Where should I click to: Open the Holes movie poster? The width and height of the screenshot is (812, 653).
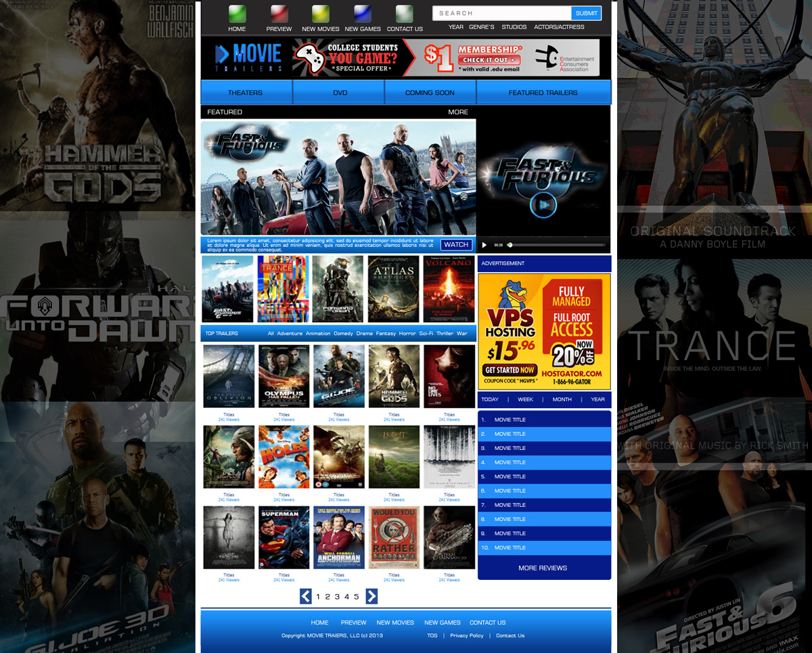pyautogui.click(x=284, y=457)
